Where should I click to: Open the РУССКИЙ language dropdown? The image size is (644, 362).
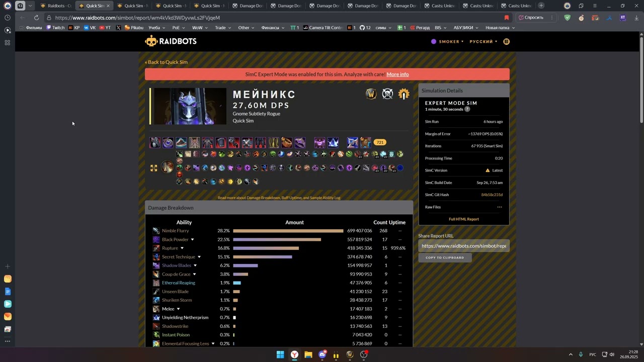click(x=484, y=42)
